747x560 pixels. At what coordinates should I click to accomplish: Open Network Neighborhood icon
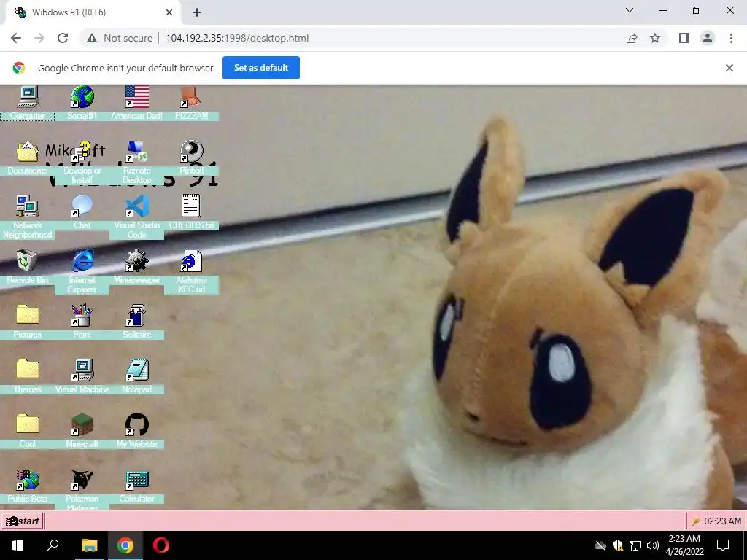click(27, 206)
